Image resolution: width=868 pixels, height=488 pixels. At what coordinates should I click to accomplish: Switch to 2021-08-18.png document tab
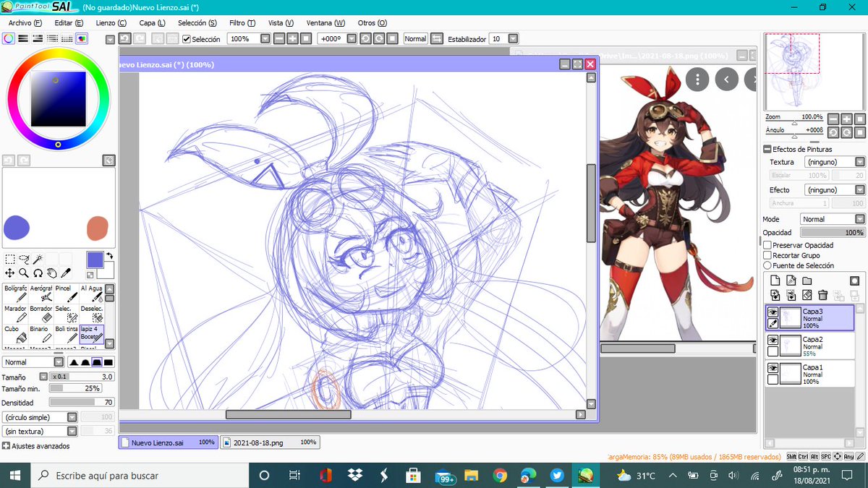click(270, 442)
